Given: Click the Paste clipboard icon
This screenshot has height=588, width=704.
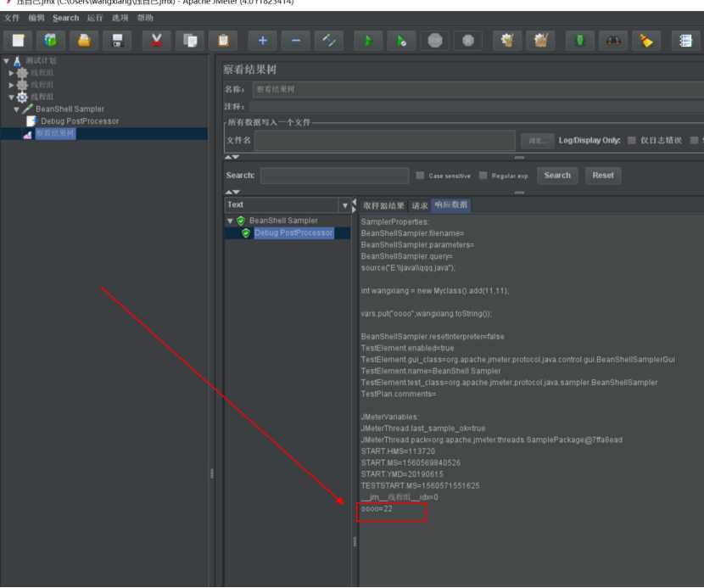Looking at the screenshot, I should tap(223, 41).
